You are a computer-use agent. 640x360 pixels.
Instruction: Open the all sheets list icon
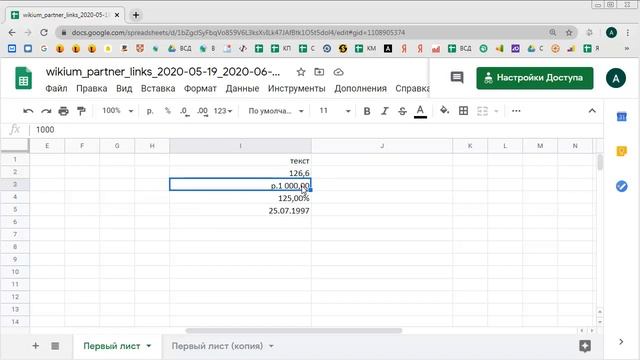click(56, 346)
